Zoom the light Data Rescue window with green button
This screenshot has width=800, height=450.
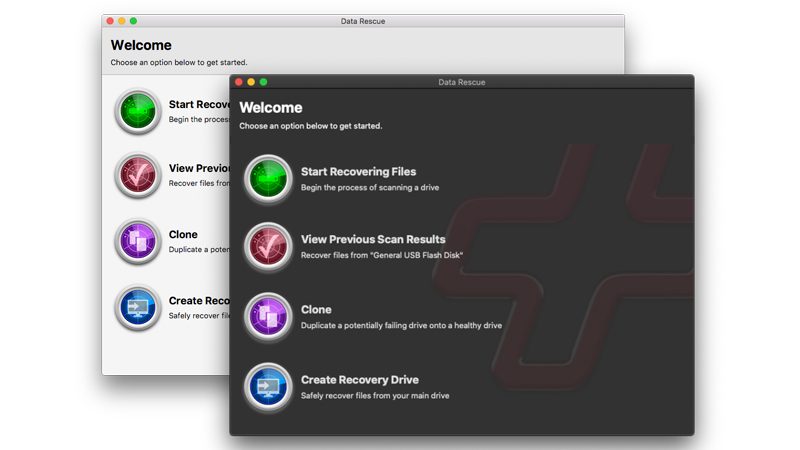pos(134,21)
